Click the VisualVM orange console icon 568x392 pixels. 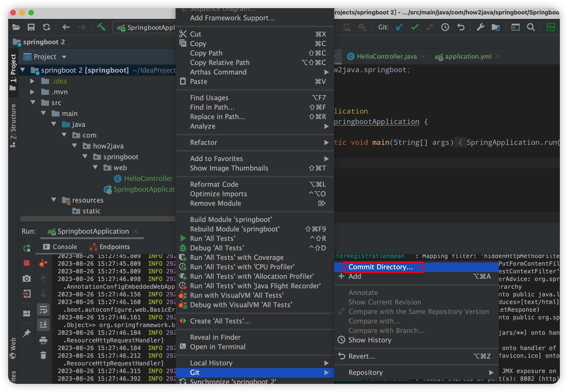coord(43,263)
